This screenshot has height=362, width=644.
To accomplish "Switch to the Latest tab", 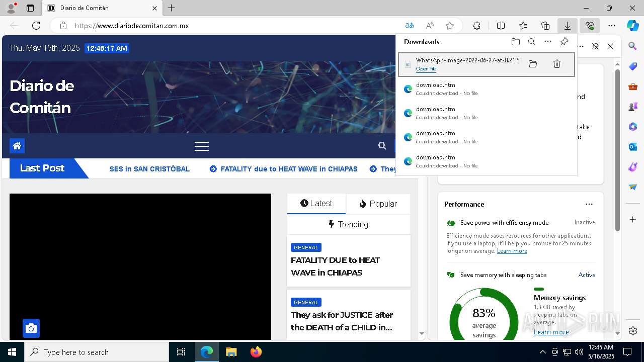I will pyautogui.click(x=316, y=204).
